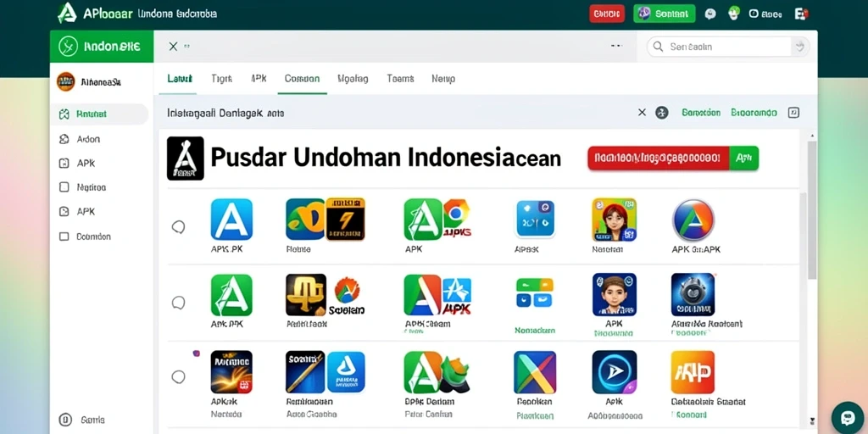The image size is (868, 434).
Task: Click the E icon at top right corner
Action: (801, 14)
